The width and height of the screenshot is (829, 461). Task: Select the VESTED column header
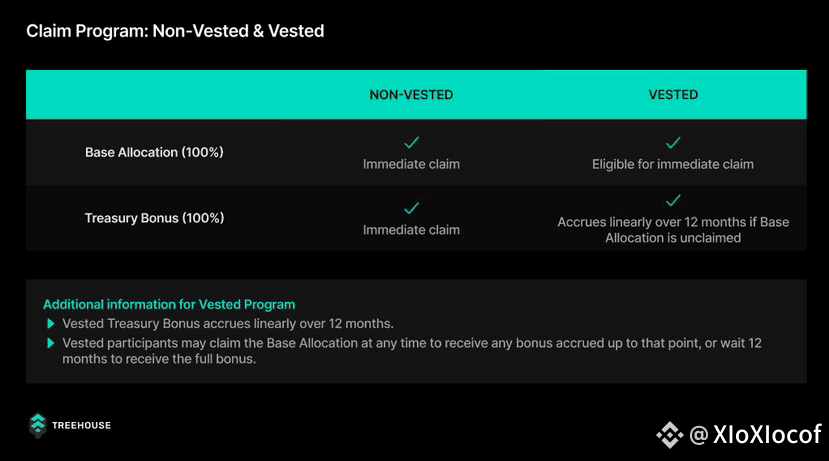(673, 95)
